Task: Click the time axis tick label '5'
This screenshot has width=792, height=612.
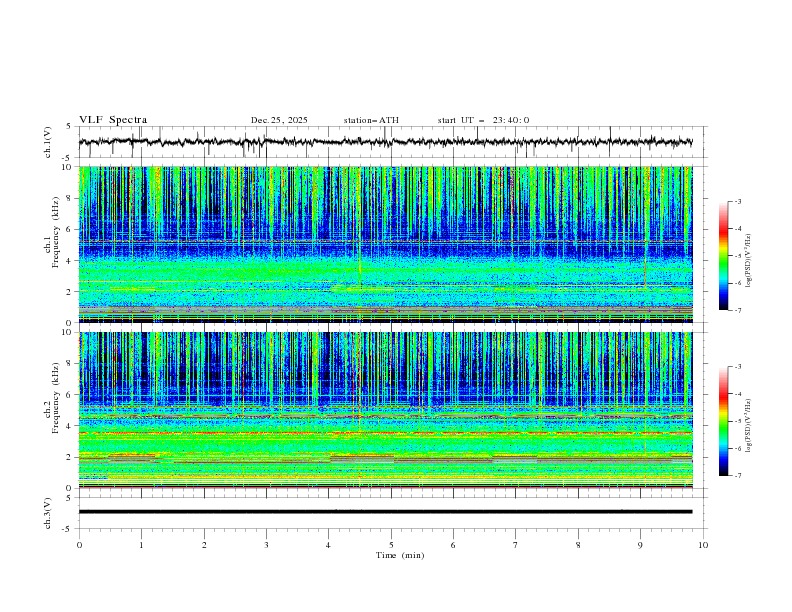Action: coord(391,545)
